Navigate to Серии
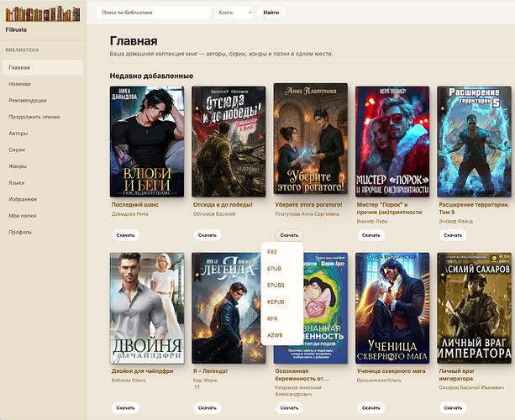The height and width of the screenshot is (420, 515). click(x=43, y=150)
